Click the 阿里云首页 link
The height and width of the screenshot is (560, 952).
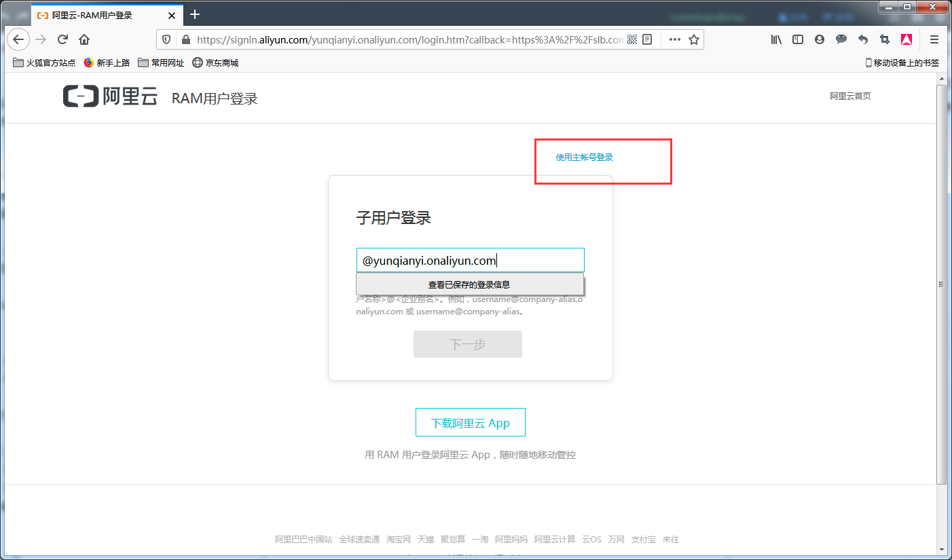tap(849, 96)
